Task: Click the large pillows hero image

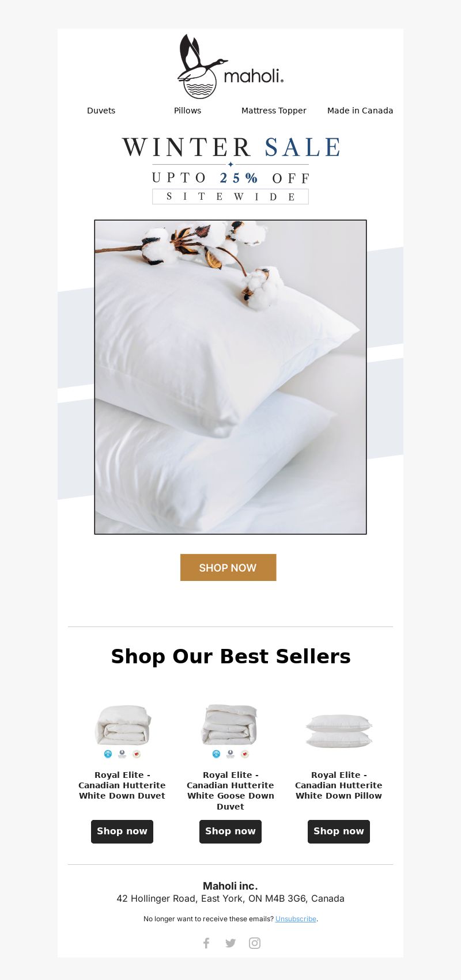Action: (231, 377)
